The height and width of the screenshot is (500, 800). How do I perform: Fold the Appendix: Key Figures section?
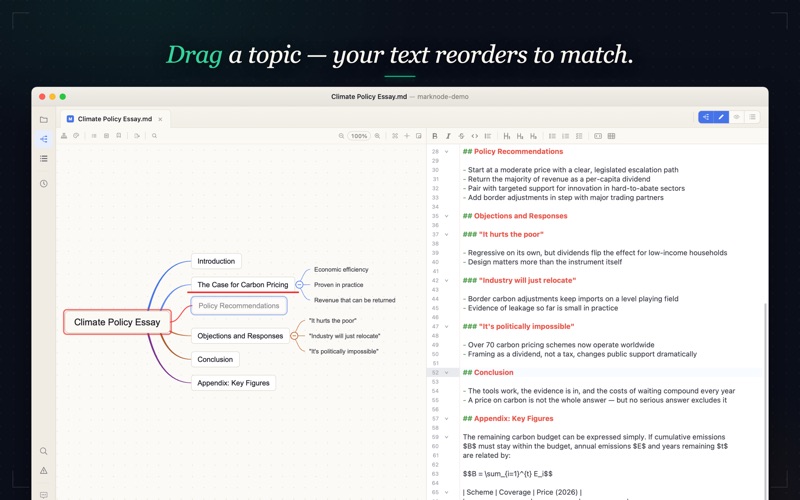click(446, 418)
